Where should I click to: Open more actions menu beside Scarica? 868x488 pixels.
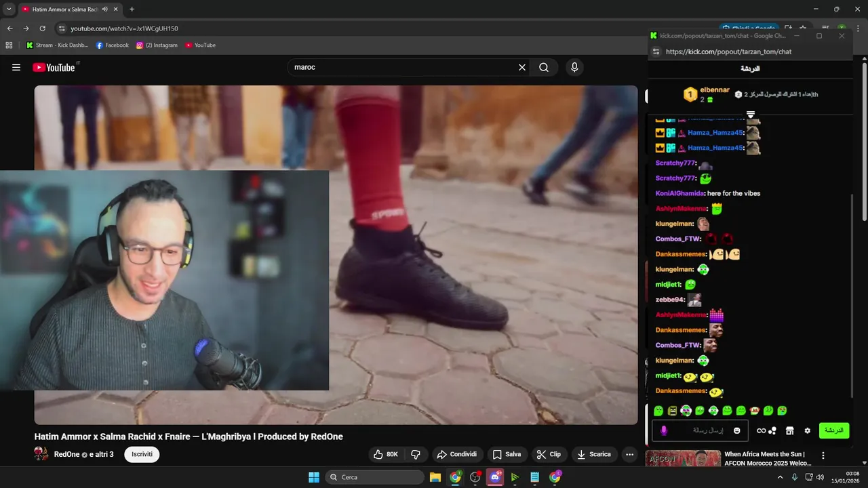coord(630,454)
